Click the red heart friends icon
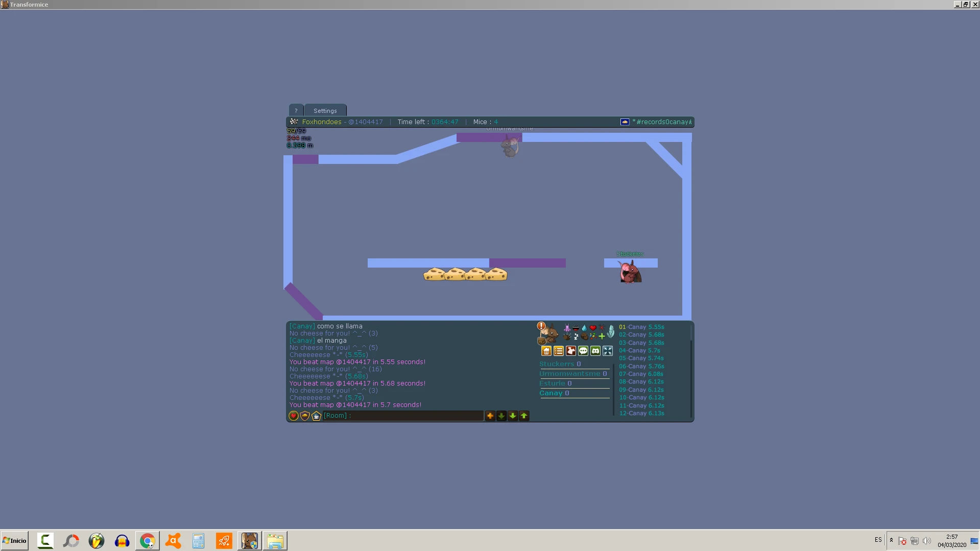Screen dimensions: 980x551 click(x=294, y=416)
